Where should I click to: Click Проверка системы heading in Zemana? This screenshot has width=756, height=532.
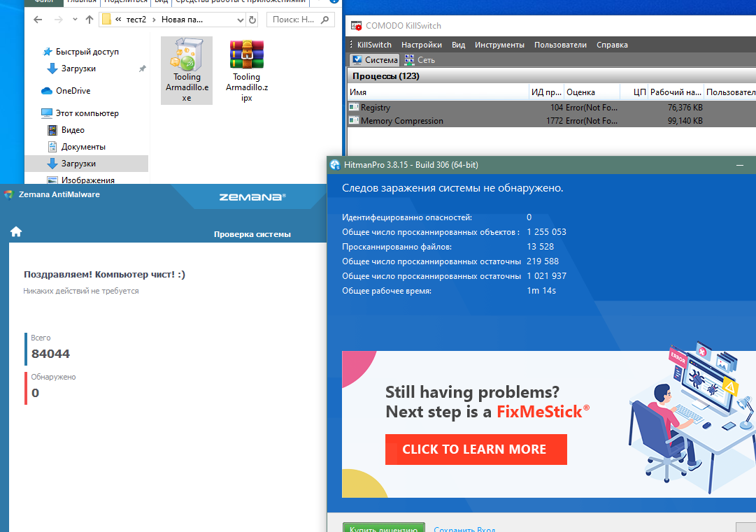tap(252, 235)
